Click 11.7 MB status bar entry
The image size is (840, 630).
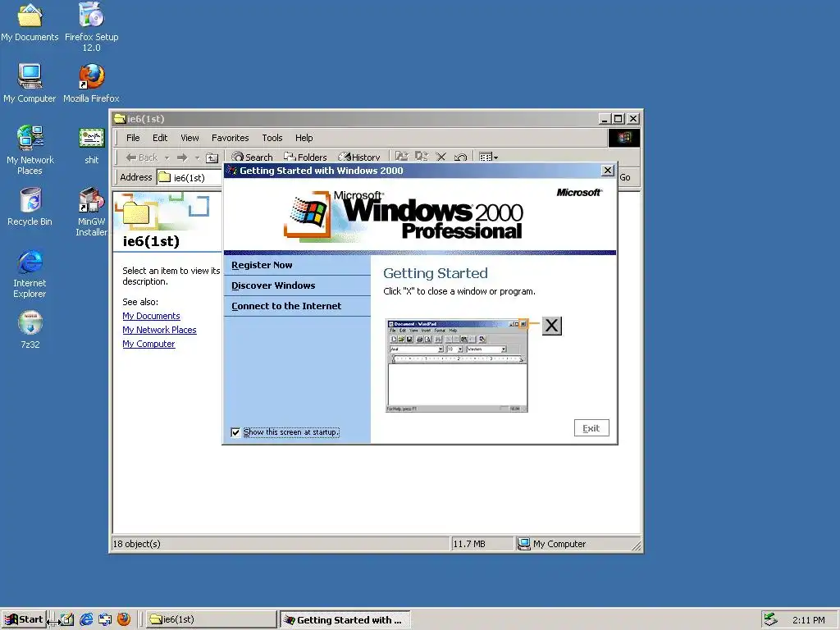coord(469,544)
